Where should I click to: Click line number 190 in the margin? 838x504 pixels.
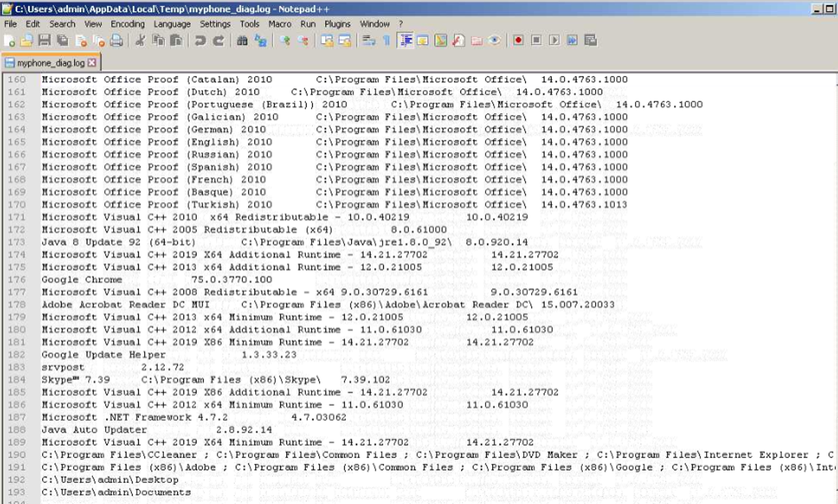[x=16, y=455]
